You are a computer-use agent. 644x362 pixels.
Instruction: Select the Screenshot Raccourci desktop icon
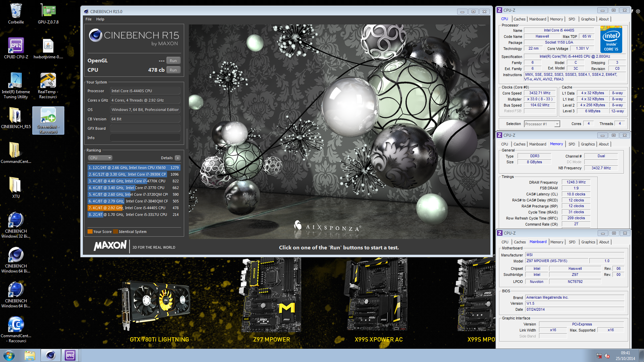(x=48, y=120)
